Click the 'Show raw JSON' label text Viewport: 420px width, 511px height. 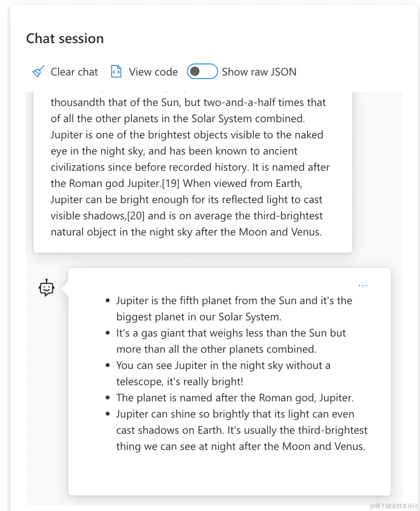(x=259, y=72)
